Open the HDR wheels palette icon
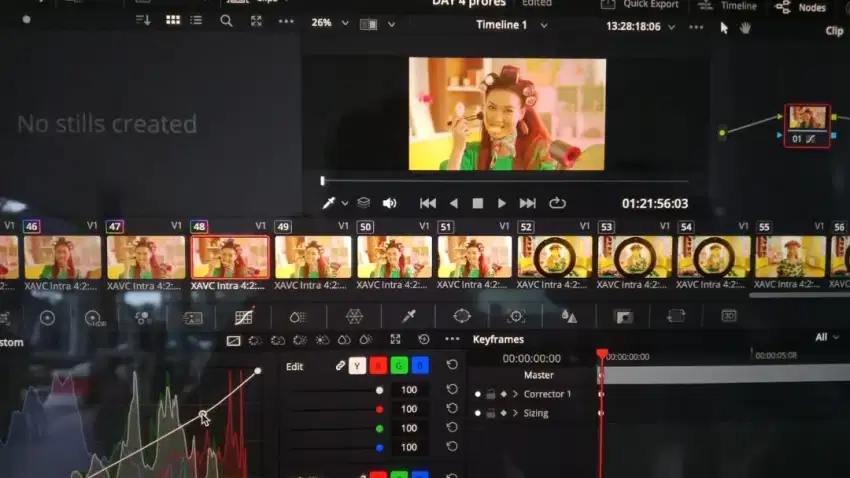Image resolution: width=850 pixels, height=478 pixels. (x=94, y=318)
